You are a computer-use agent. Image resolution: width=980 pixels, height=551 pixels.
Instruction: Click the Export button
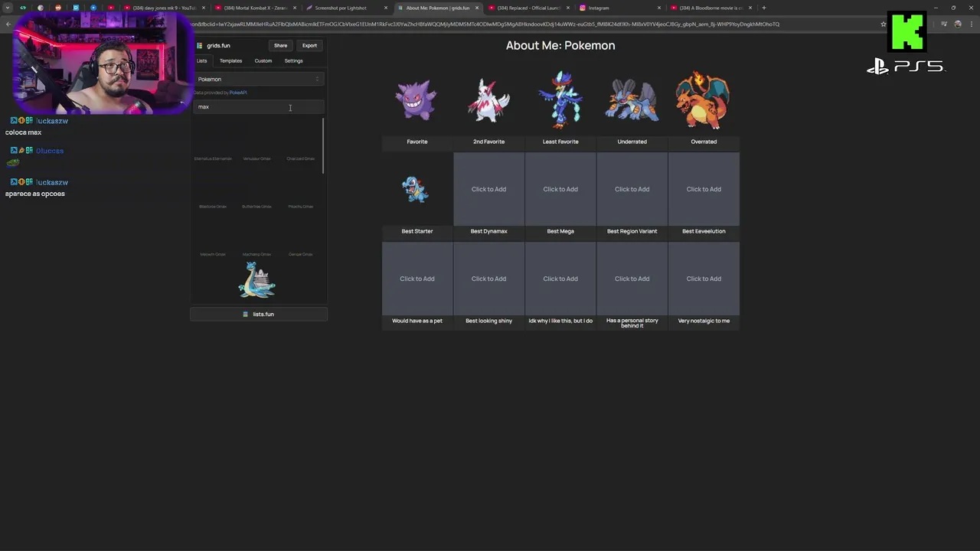309,45
